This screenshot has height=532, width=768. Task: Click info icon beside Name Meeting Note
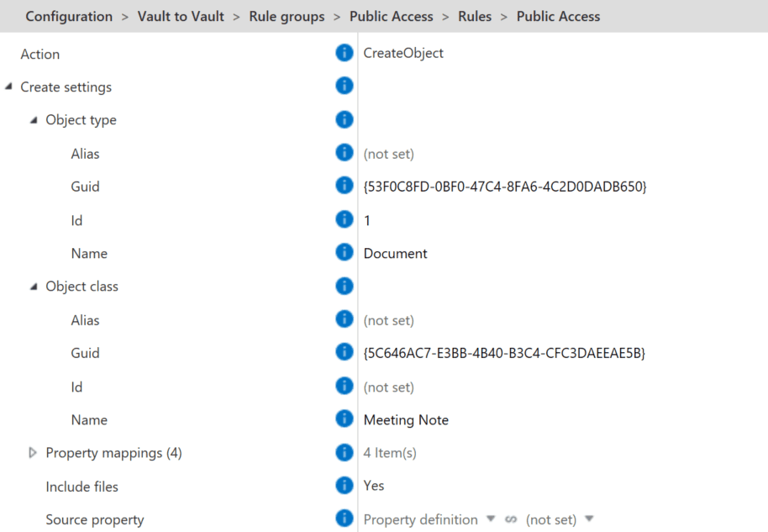344,419
